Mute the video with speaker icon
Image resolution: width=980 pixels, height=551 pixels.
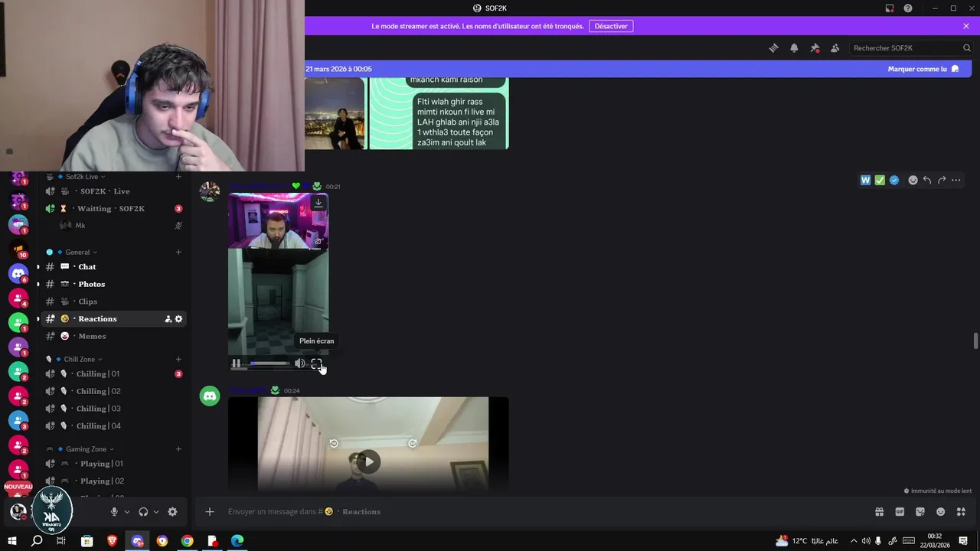[x=299, y=364]
